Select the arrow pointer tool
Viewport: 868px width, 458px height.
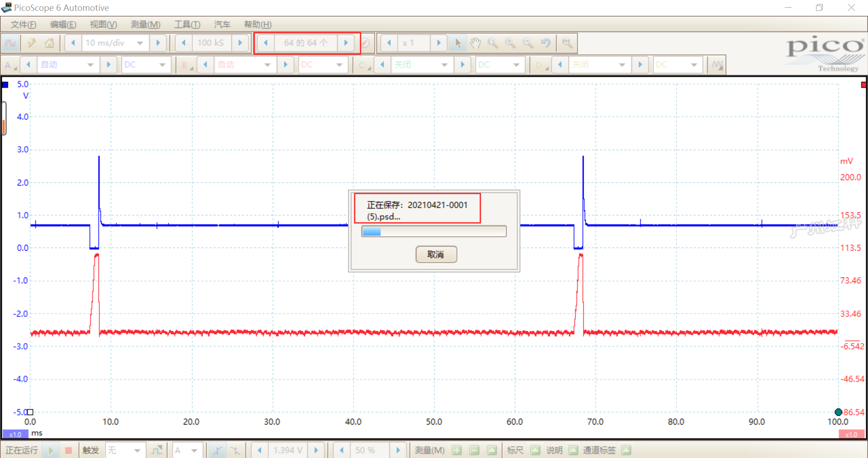coord(458,43)
